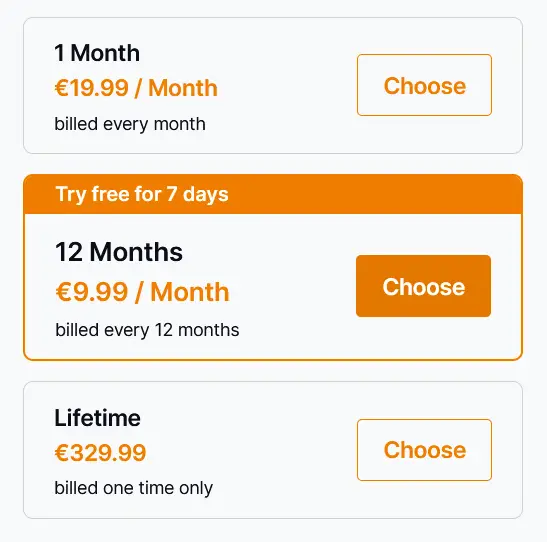This screenshot has height=542, width=547.
Task: Choose the 12 Months plan
Action: (424, 286)
